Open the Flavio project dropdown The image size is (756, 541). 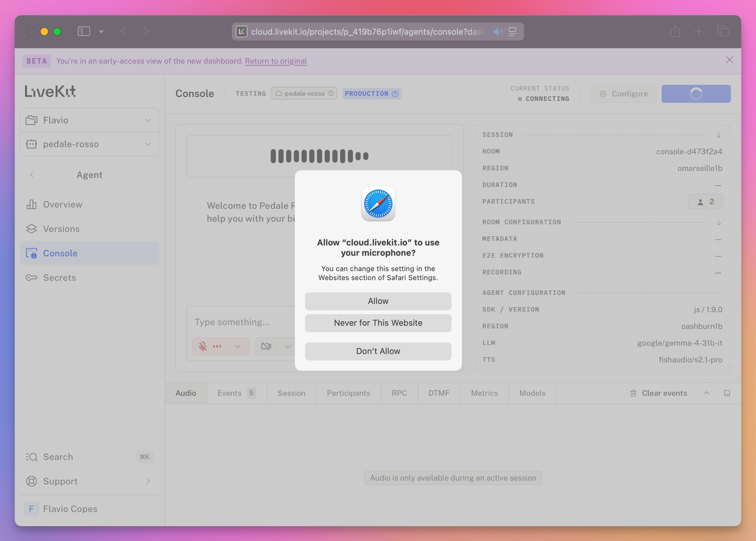pos(90,120)
